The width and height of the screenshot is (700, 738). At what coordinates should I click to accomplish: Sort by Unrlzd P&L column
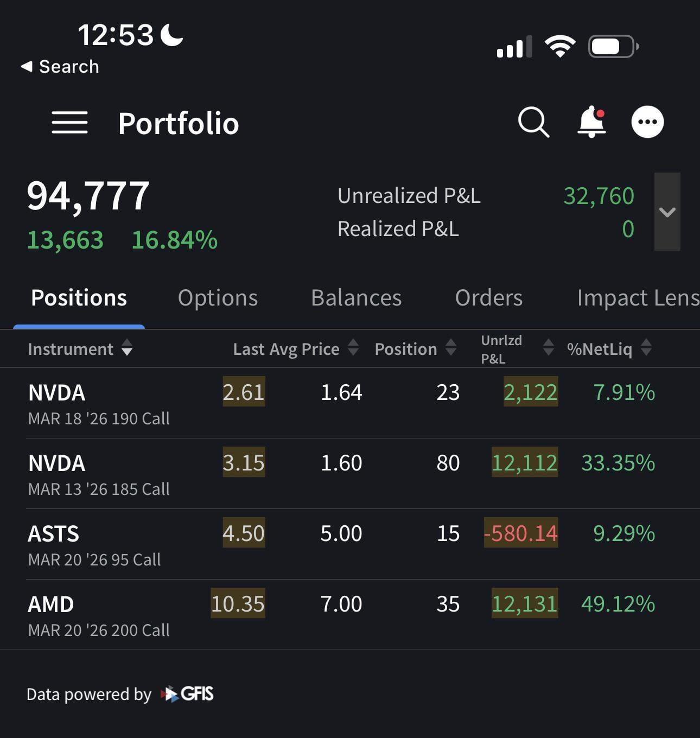click(517, 349)
